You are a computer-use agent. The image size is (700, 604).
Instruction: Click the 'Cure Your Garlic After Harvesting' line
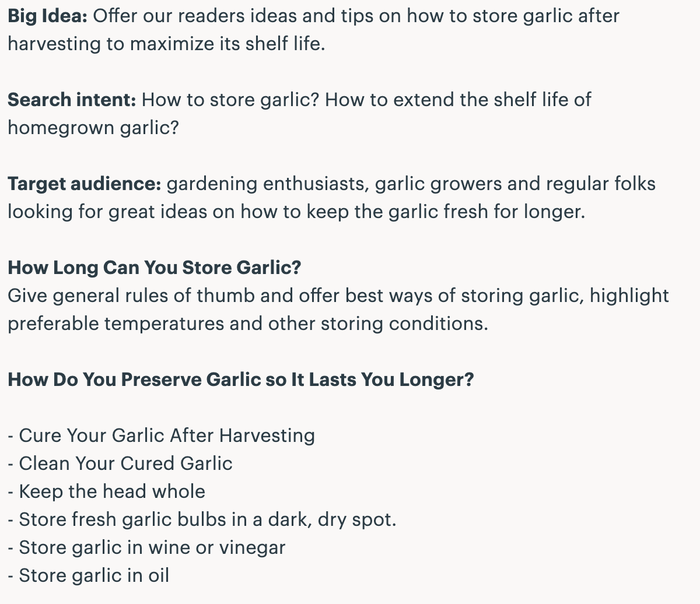click(x=162, y=436)
